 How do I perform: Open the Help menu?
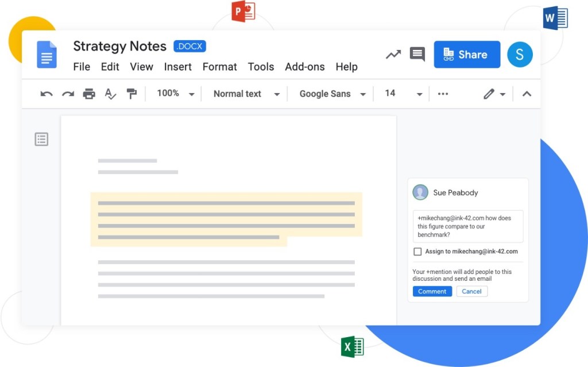pos(346,67)
